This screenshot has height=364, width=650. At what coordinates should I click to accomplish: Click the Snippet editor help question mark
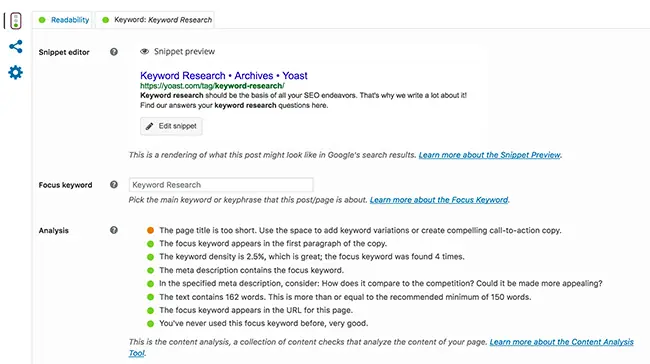tap(114, 52)
